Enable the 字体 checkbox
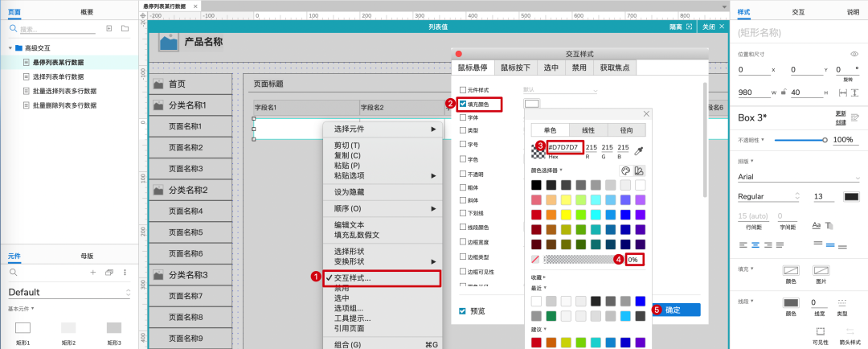The height and width of the screenshot is (349, 868). (463, 117)
